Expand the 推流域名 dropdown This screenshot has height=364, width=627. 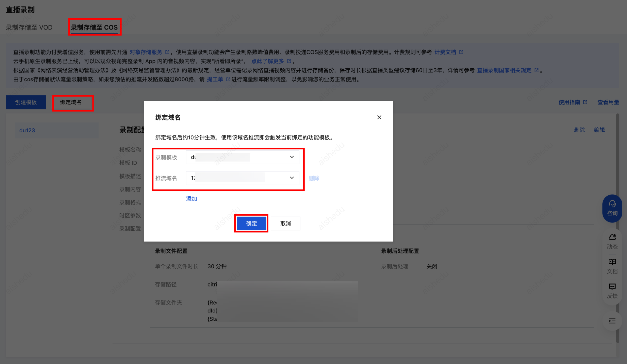click(292, 178)
